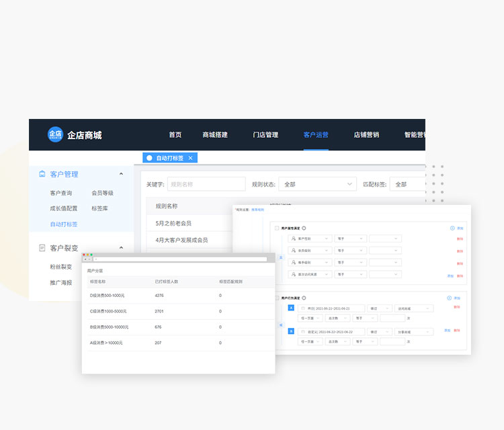Open the 客户性别 attribute dropdown
The image size is (504, 430).
310,239
